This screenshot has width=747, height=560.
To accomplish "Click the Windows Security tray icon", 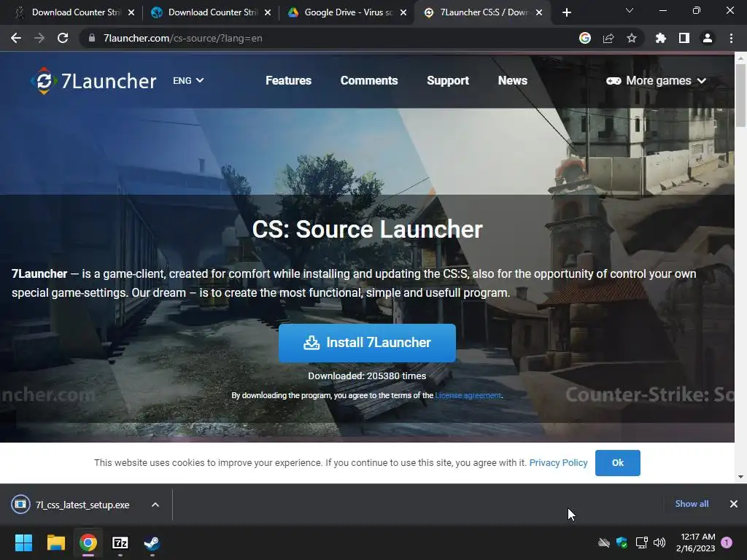I will (x=622, y=542).
